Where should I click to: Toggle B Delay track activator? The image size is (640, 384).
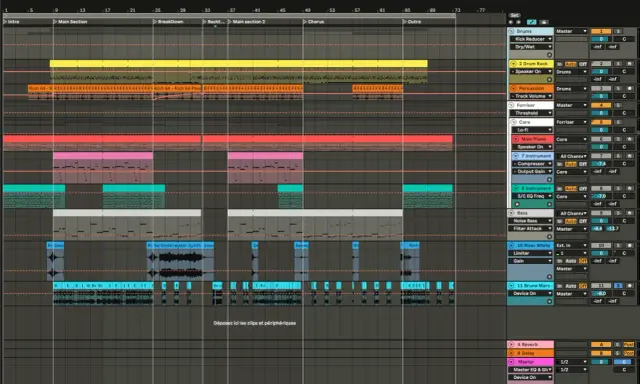point(601,353)
